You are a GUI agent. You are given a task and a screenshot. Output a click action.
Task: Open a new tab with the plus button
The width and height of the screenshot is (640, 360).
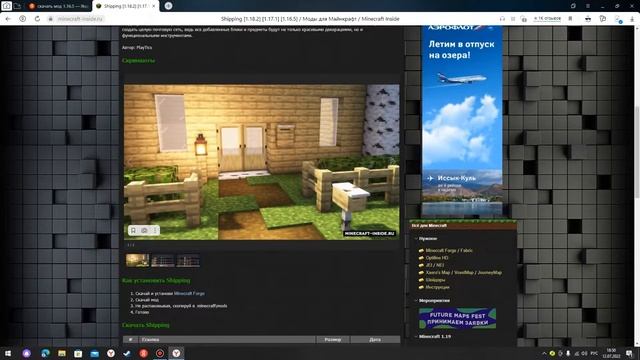click(168, 6)
